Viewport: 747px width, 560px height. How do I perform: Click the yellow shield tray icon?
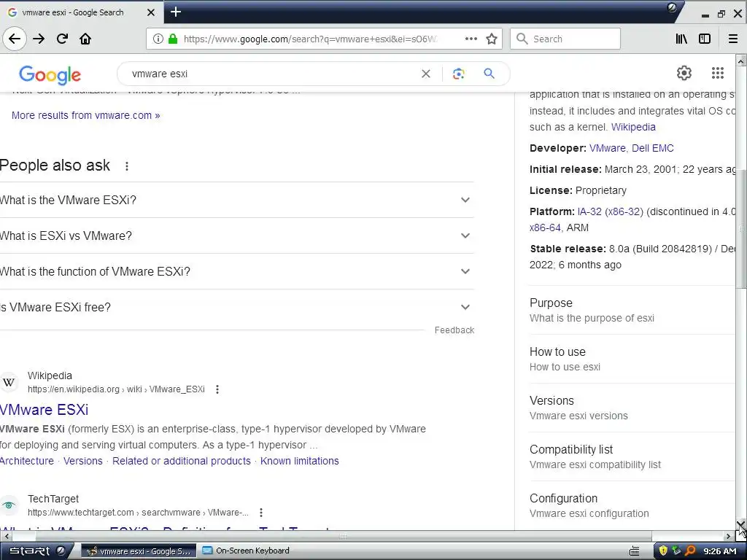[x=662, y=551]
